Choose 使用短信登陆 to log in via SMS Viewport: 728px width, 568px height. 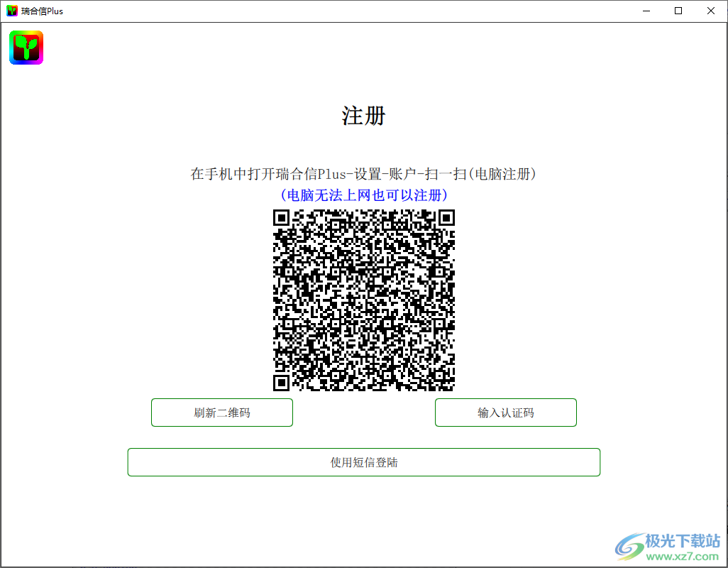[x=364, y=462]
